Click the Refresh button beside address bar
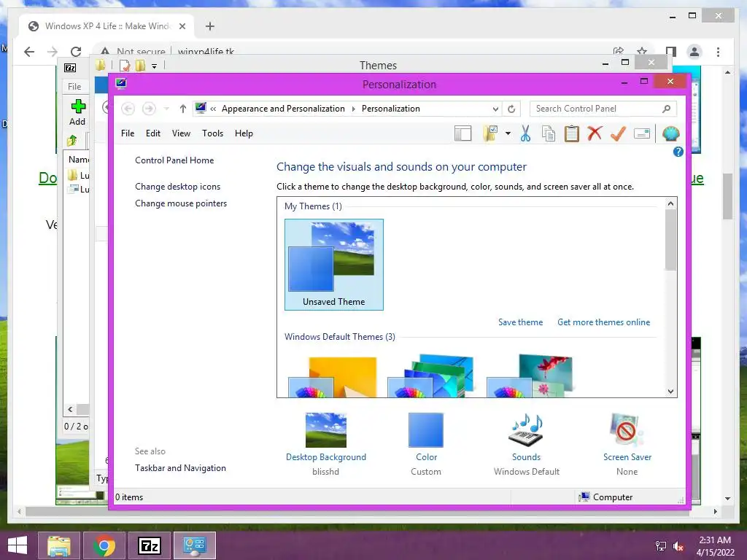747x560 pixels. tap(511, 109)
